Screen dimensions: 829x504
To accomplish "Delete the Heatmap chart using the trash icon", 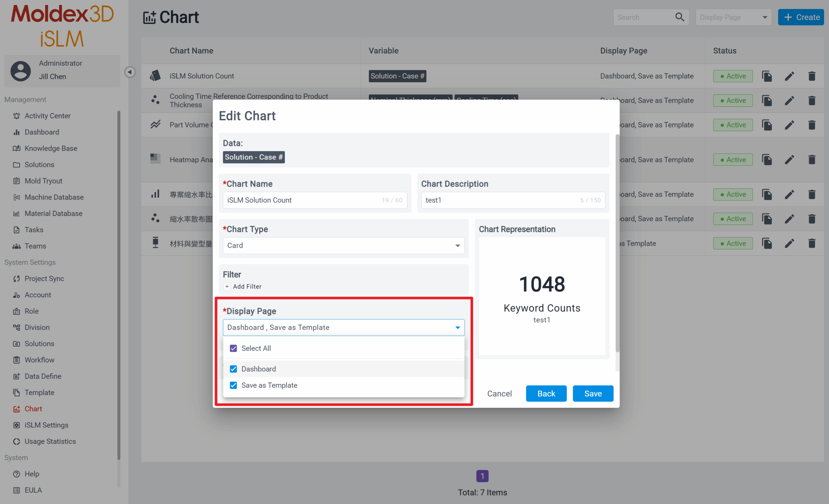I will (x=812, y=159).
